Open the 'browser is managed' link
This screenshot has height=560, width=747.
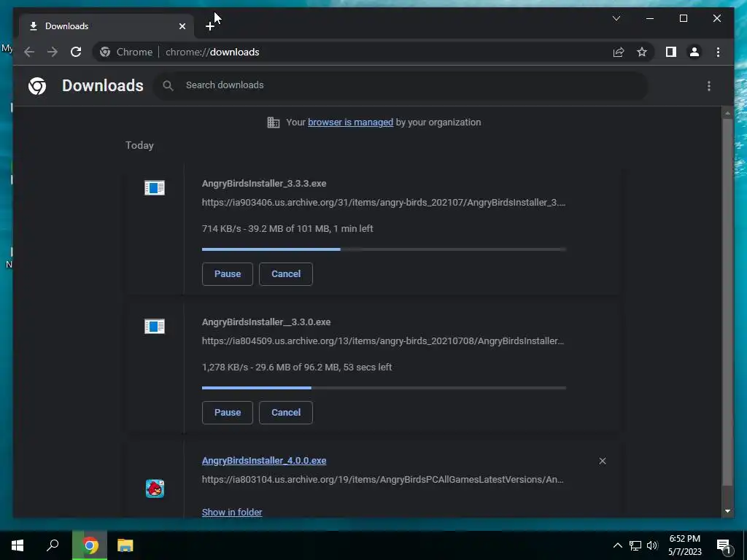[351, 122]
